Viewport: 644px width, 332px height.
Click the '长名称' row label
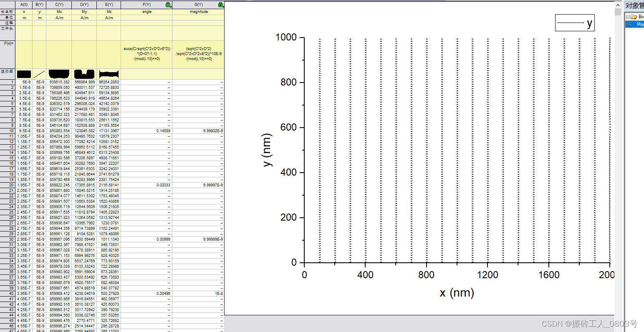click(x=8, y=12)
